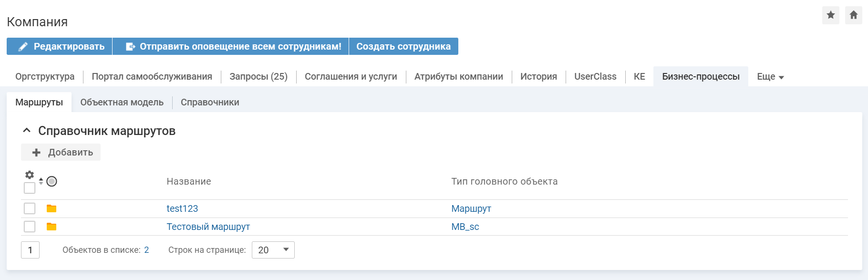
Task: Toggle the select-all checkbox in table header
Action: coord(30,188)
